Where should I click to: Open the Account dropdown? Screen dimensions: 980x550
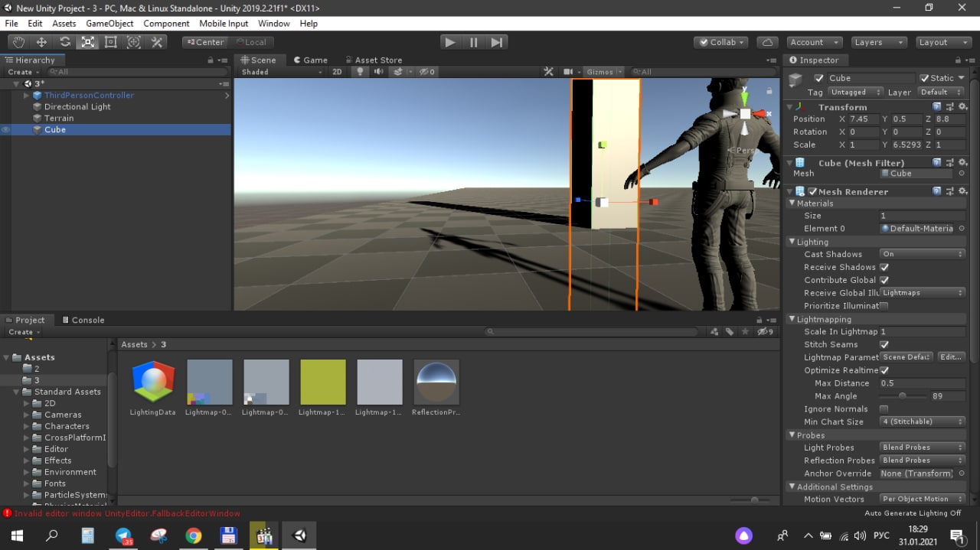[815, 42]
